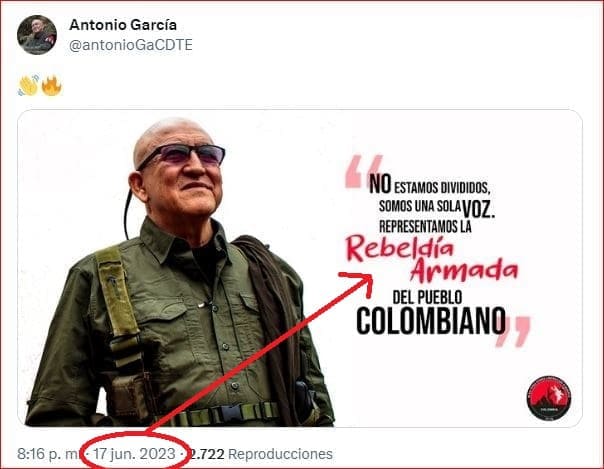Click the closing pink quotation mark

pyautogui.click(x=513, y=332)
